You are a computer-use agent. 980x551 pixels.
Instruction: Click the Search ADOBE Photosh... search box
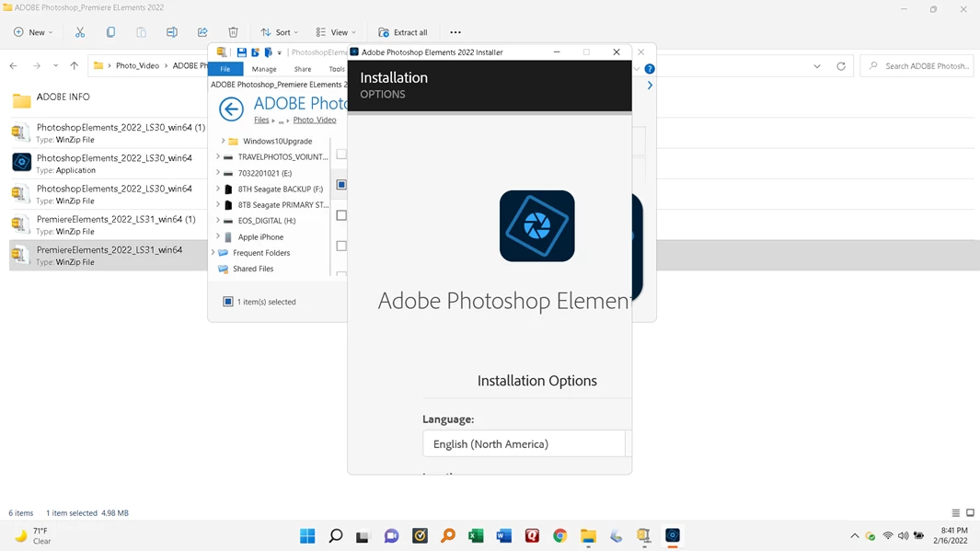click(x=917, y=65)
